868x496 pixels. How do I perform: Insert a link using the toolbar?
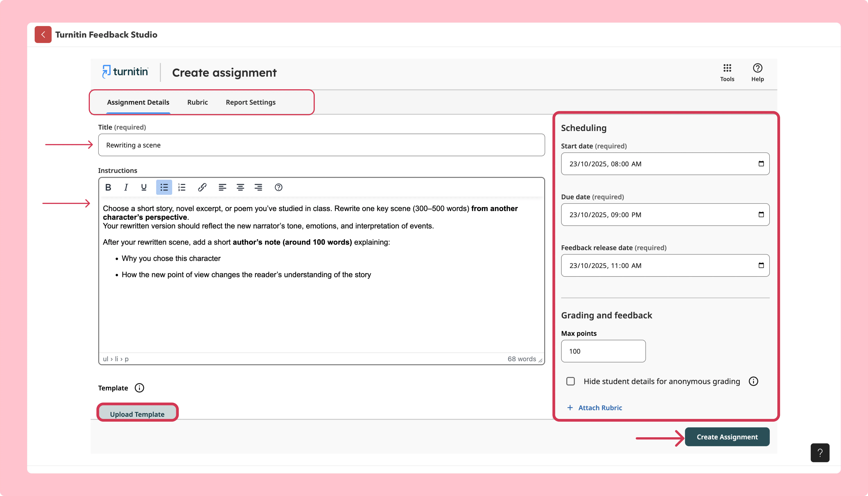202,187
